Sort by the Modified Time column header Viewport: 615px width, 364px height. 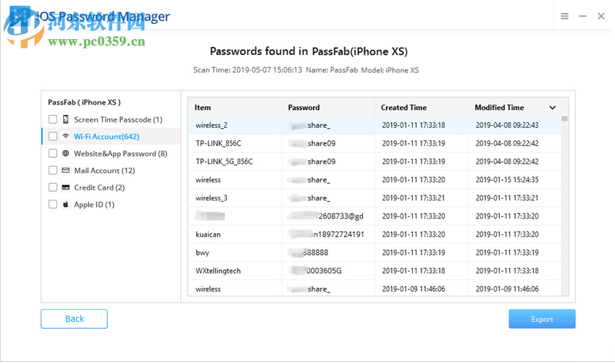(499, 107)
